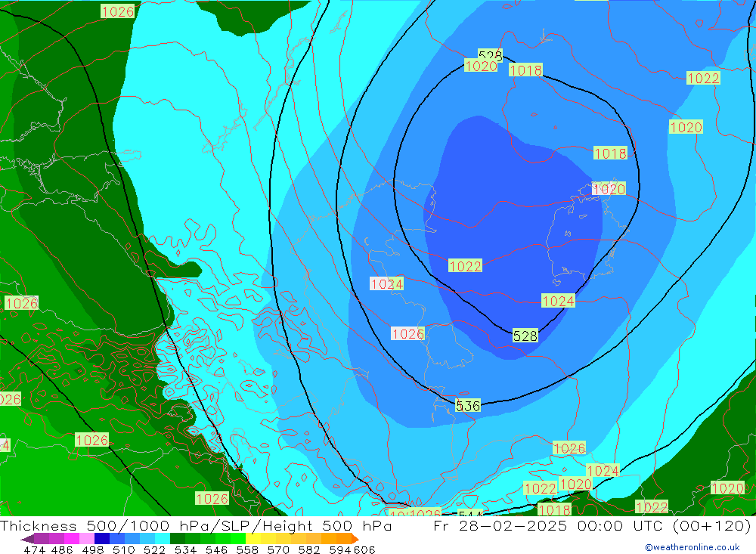
Task: Click the 582 legend value
Action: pyautogui.click(x=309, y=549)
